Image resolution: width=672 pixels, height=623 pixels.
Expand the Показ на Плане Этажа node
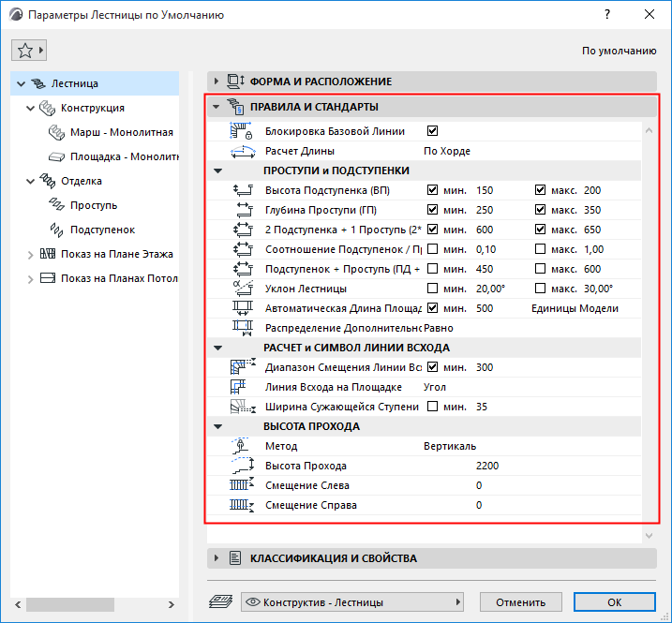pyautogui.click(x=30, y=255)
